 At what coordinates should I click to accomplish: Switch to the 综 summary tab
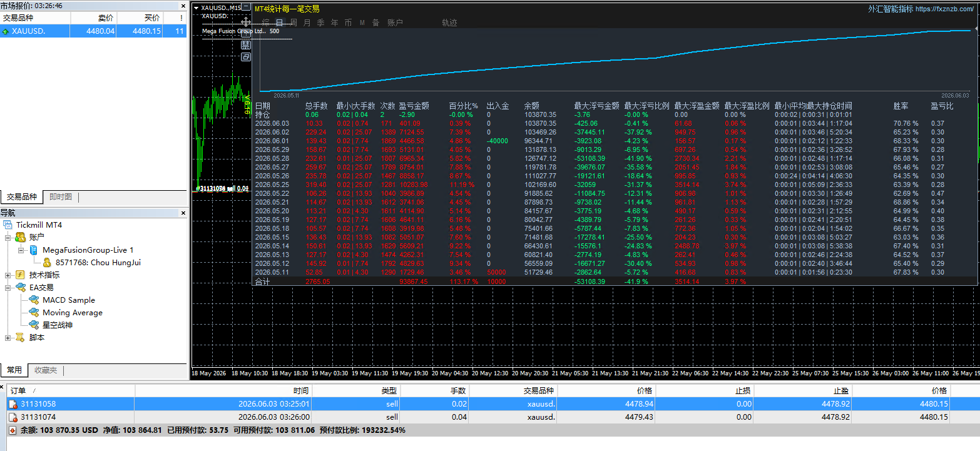(x=266, y=23)
